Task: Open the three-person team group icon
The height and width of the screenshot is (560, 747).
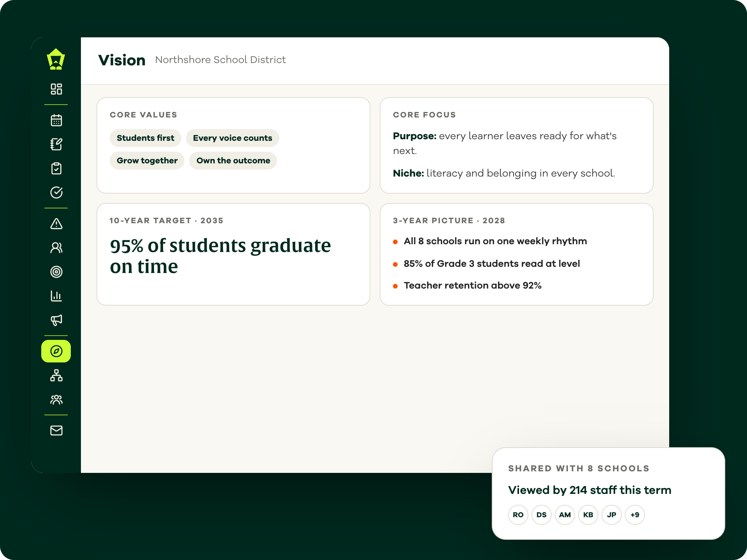Action: [x=56, y=399]
